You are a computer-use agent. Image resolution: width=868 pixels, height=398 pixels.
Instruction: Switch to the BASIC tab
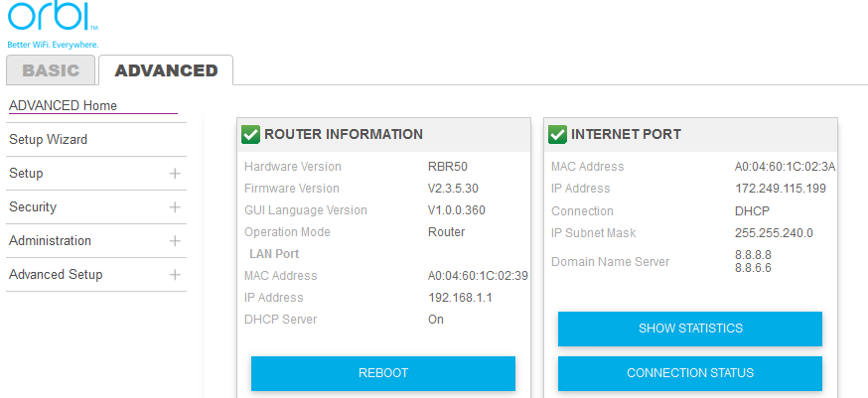[x=51, y=70]
